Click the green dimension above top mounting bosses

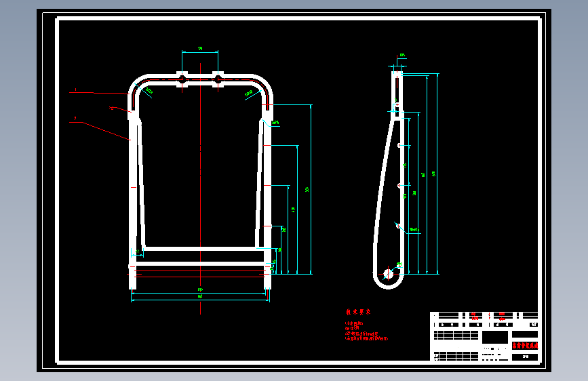click(200, 49)
